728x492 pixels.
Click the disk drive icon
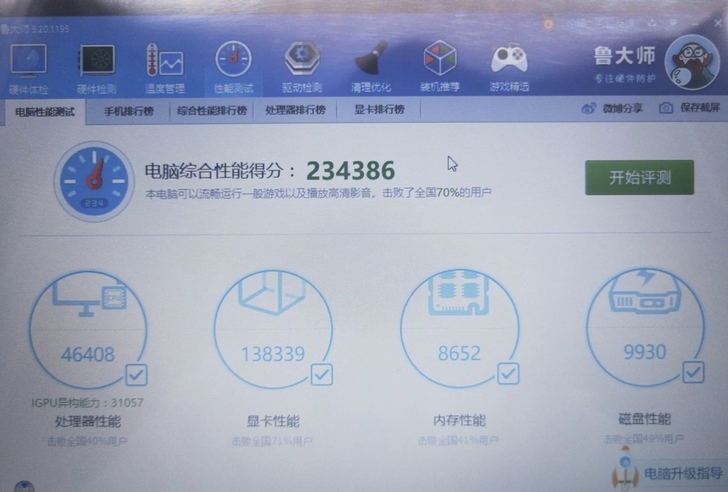[x=645, y=291]
